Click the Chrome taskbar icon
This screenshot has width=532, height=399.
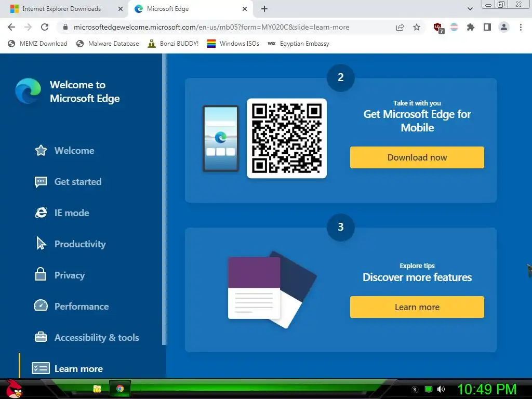tap(120, 389)
